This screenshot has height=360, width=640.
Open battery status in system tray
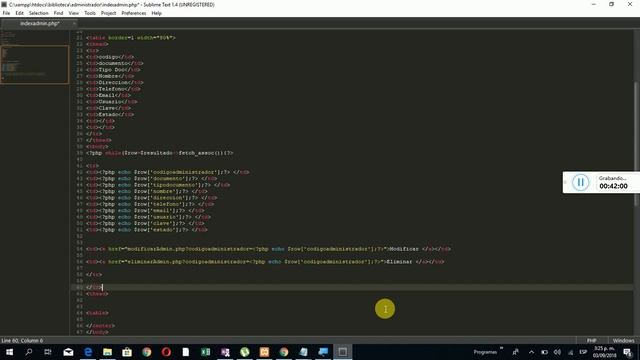(544, 352)
